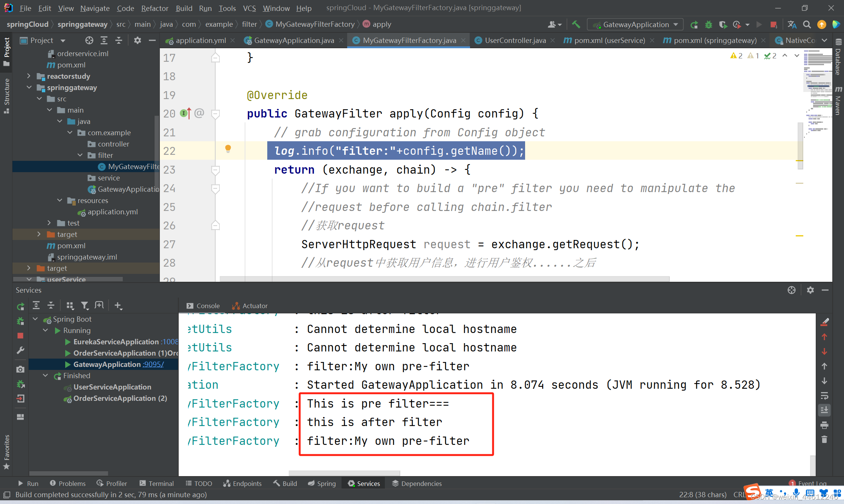
Task: Expand the reactorstudy module folder
Action: [x=29, y=76]
